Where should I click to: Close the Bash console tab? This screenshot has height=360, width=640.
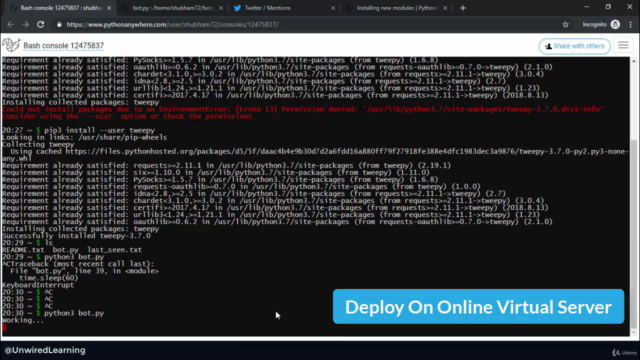[x=109, y=8]
